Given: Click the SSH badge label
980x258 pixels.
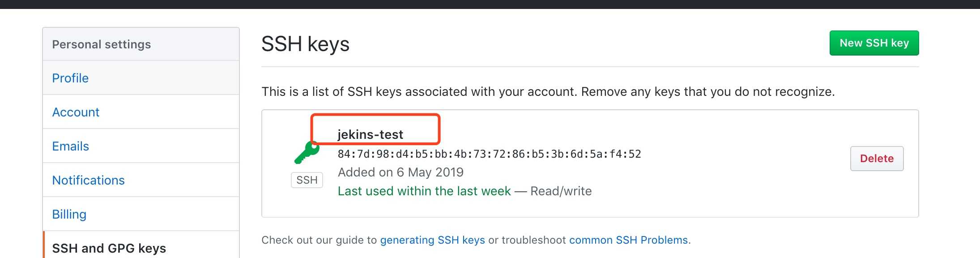Looking at the screenshot, I should point(307,180).
